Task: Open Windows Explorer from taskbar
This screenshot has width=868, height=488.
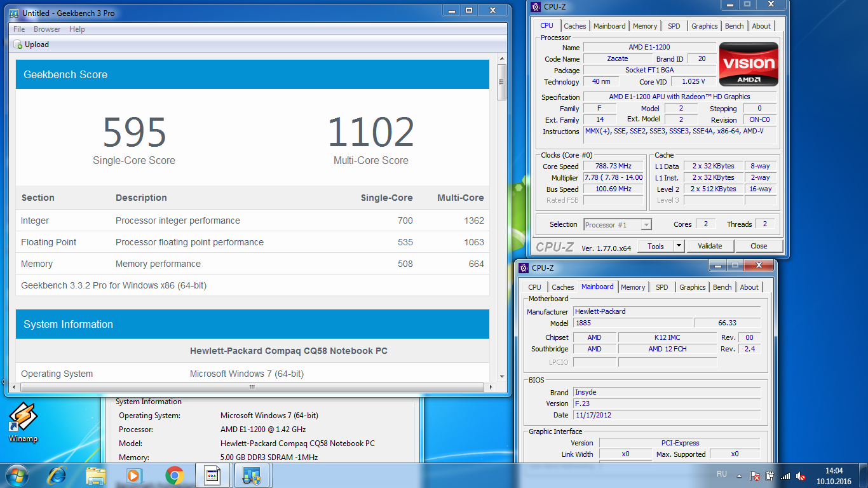Action: tap(96, 475)
